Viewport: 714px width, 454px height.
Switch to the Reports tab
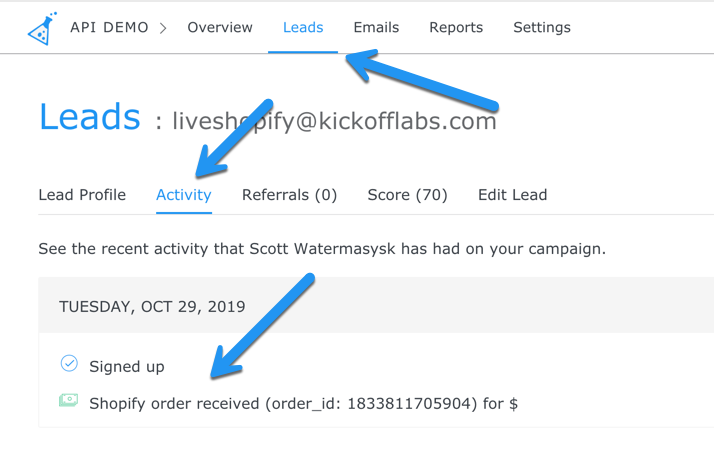pyautogui.click(x=456, y=28)
